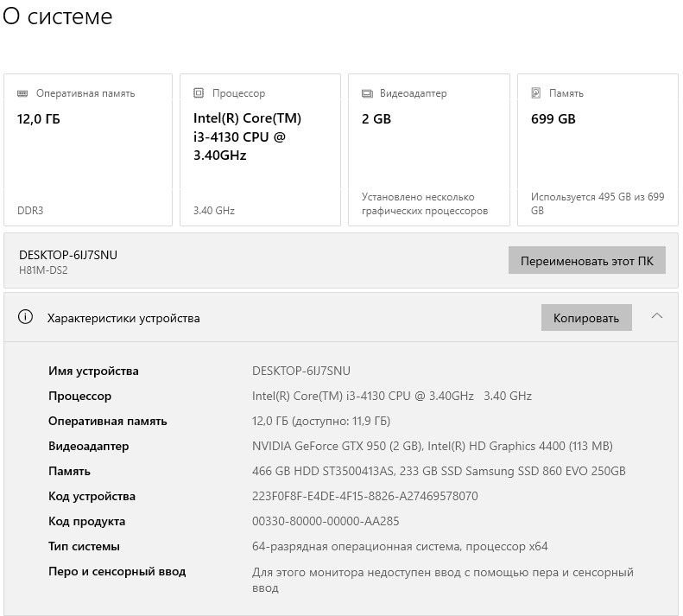683x616 pixels.
Task: Open the Видеоадаптер 2 GB card
Action: coord(428,150)
